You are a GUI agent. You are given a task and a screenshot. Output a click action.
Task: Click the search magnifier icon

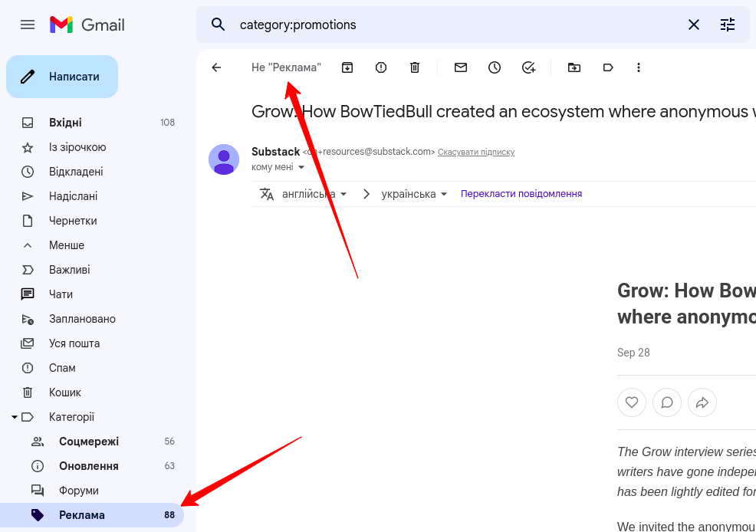pos(218,25)
